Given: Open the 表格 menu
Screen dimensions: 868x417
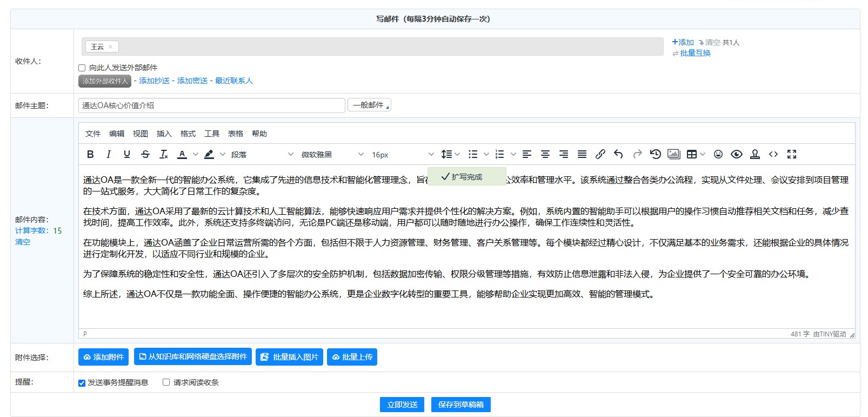Looking at the screenshot, I should click(236, 134).
